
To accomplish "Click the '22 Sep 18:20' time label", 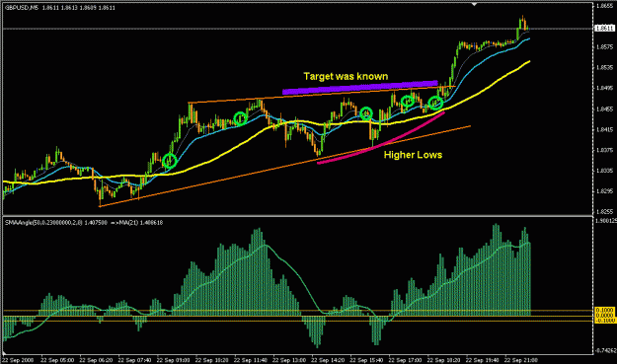I will [x=443, y=360].
